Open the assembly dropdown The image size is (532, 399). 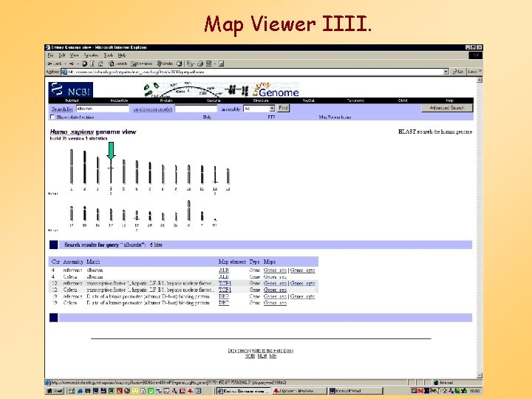coord(272,109)
